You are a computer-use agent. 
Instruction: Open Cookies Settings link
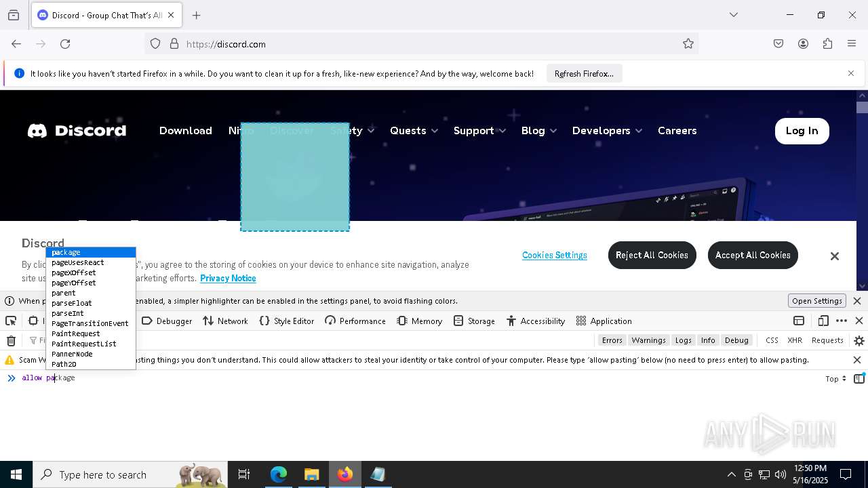pos(554,256)
